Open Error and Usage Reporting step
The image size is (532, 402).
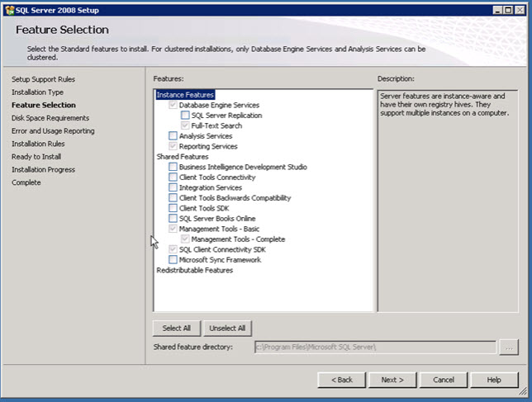[53, 131]
